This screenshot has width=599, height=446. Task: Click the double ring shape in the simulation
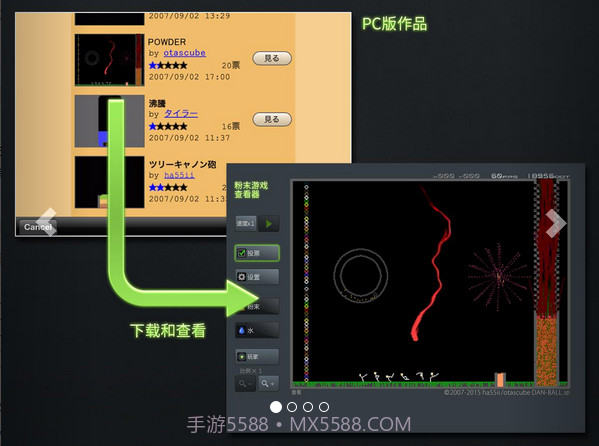pyautogui.click(x=361, y=275)
